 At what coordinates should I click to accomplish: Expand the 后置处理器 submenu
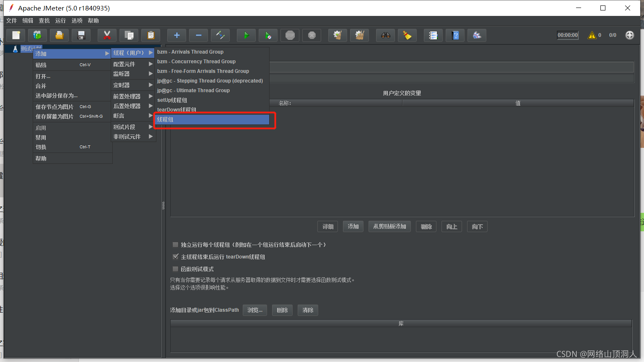pyautogui.click(x=133, y=106)
